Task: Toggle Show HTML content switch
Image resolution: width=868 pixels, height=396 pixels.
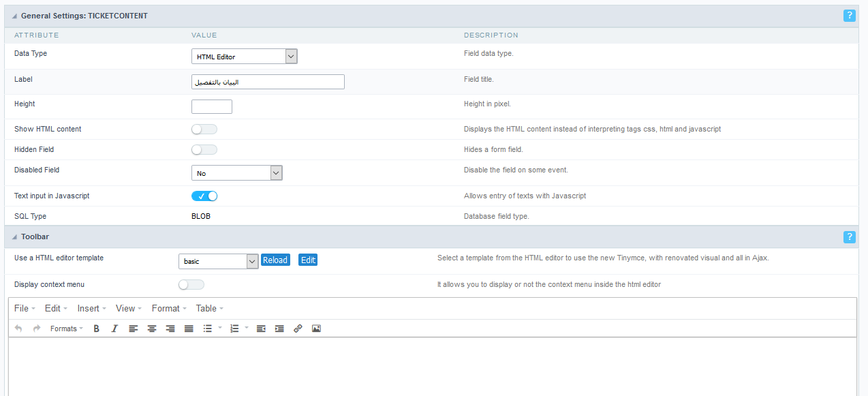Action: [204, 130]
